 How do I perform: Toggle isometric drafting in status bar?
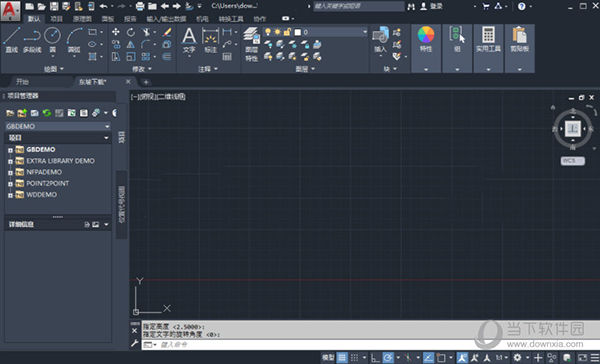pos(408,357)
